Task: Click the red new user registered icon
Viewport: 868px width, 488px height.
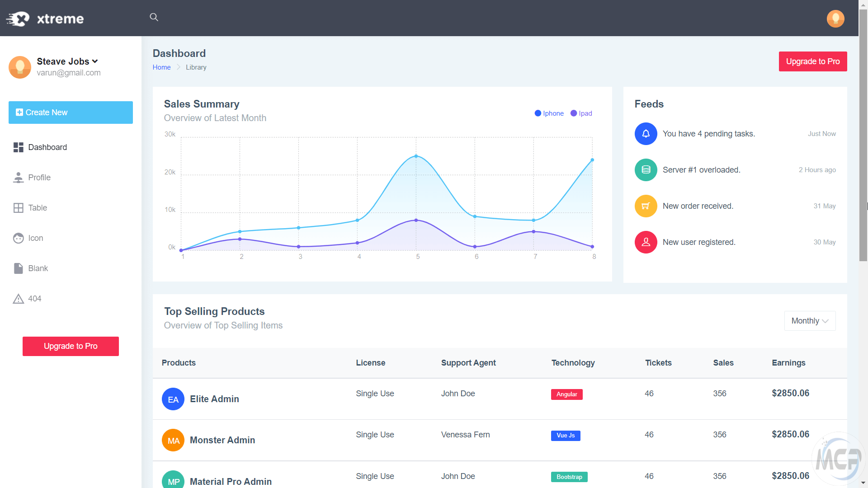Action: (x=646, y=242)
